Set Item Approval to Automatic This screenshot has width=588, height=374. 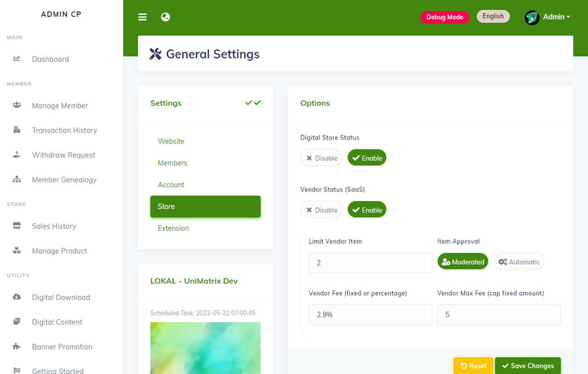519,262
